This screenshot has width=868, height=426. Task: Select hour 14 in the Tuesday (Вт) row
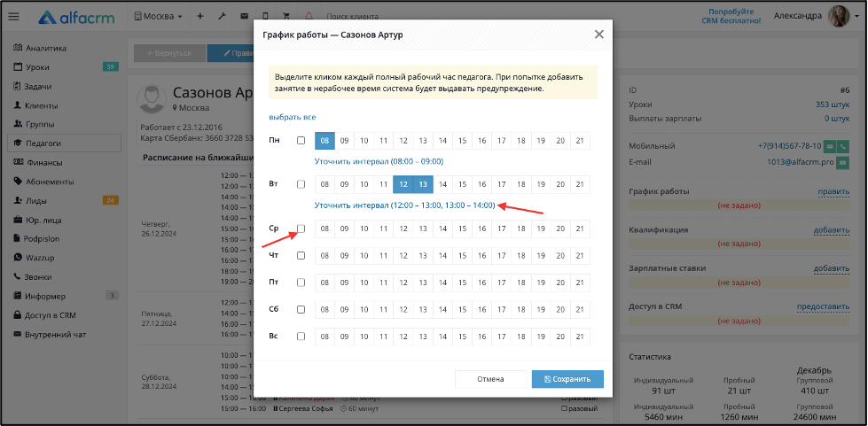click(442, 185)
